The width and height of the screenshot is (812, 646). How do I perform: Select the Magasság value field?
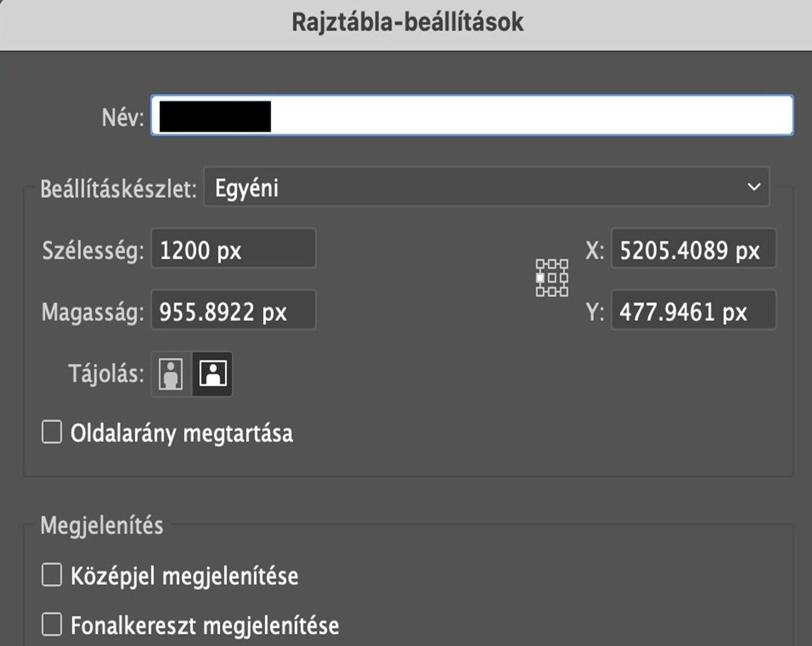coord(233,309)
